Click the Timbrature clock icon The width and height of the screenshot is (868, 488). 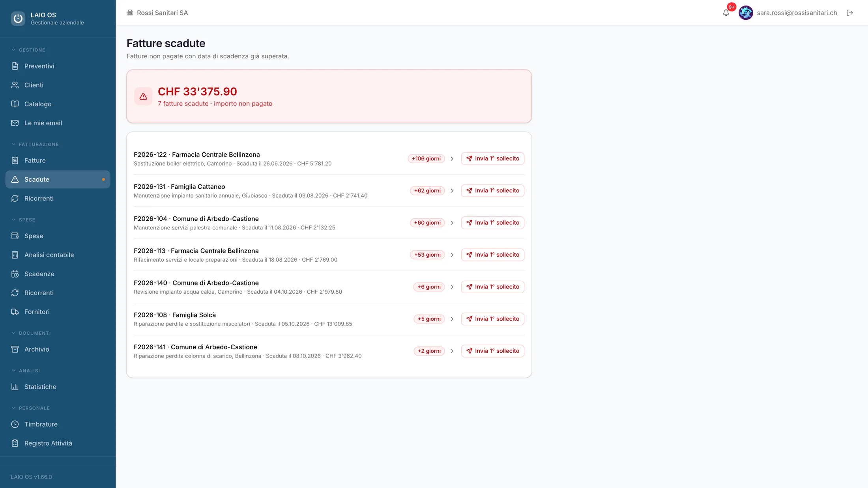tap(15, 424)
